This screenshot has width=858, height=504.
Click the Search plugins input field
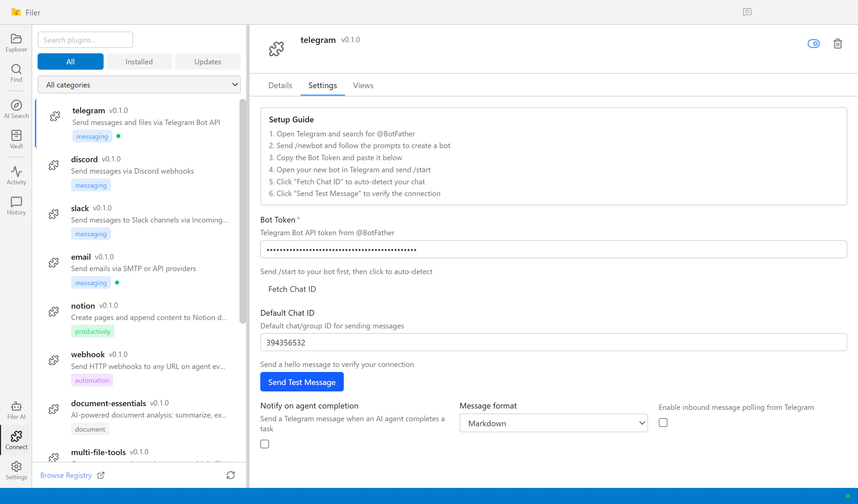85,40
